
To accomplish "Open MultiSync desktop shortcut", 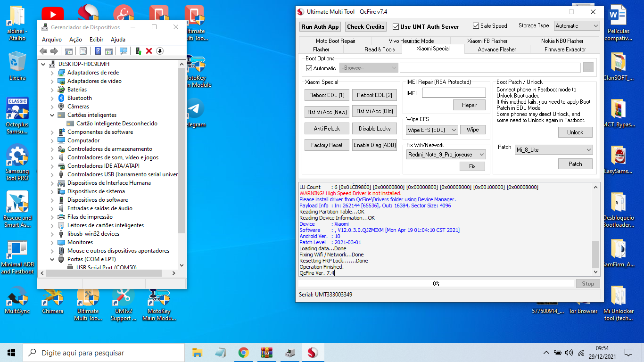I will pyautogui.click(x=17, y=302).
